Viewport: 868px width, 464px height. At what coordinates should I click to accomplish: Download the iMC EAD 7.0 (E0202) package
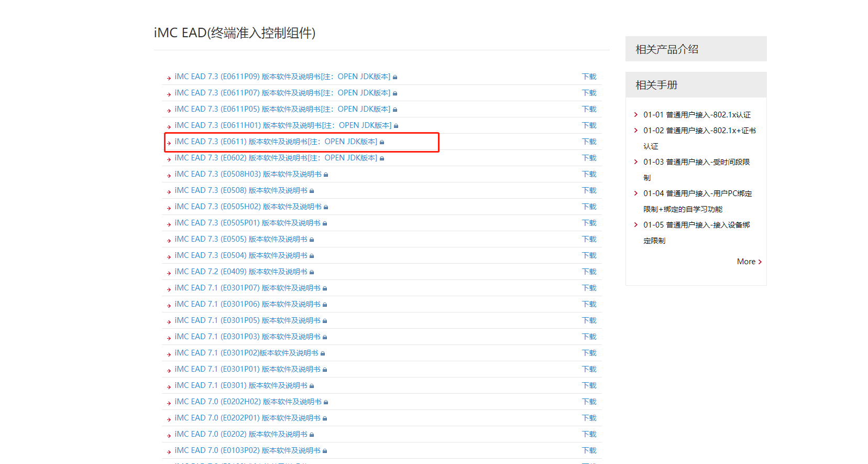click(x=589, y=434)
